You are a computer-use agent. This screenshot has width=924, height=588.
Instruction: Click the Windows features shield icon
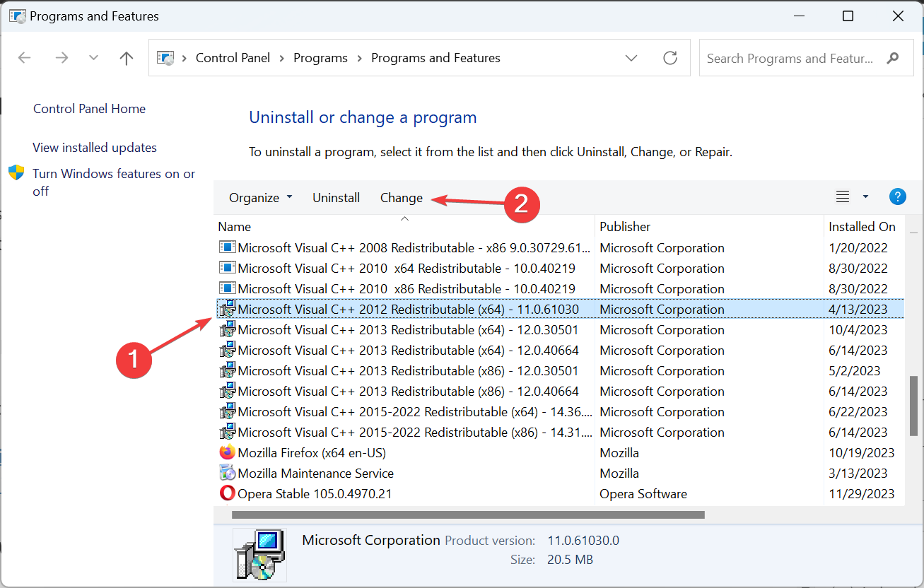(x=16, y=173)
